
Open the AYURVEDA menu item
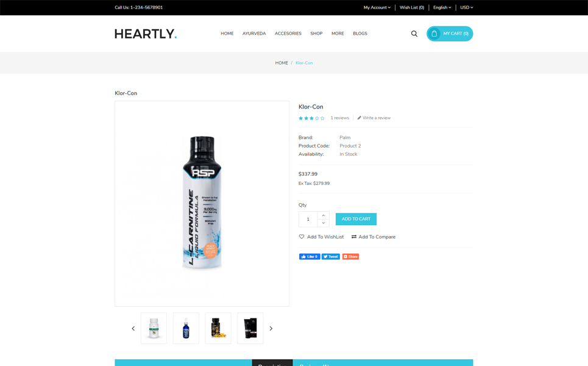254,34
